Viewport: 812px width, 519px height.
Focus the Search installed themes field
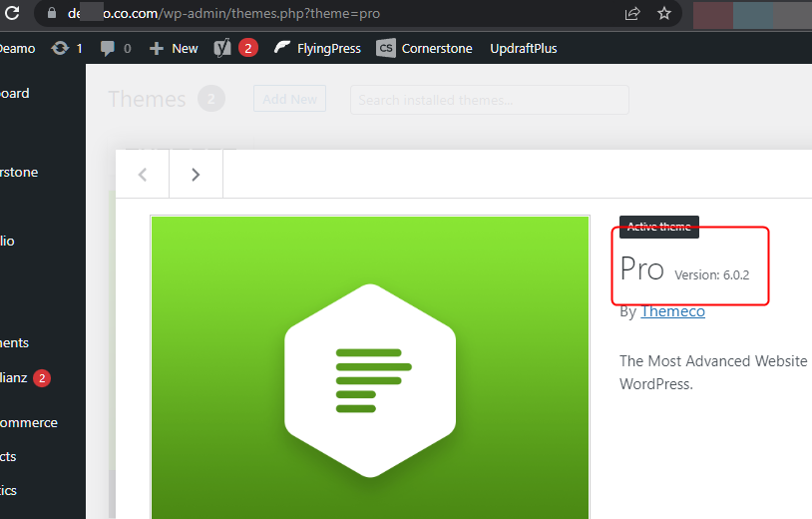(x=489, y=100)
